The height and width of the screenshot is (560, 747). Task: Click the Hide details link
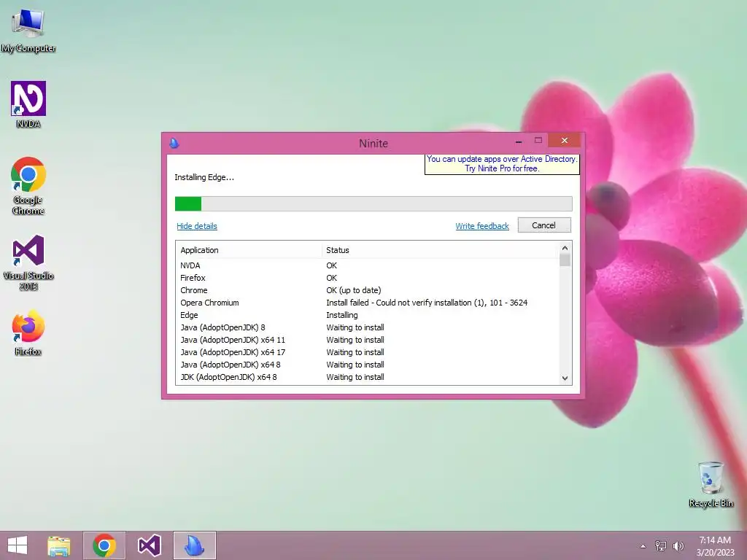click(x=197, y=226)
